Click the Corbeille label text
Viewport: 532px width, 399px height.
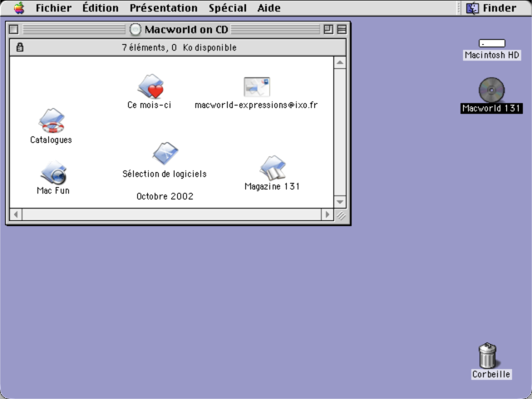pos(491,374)
